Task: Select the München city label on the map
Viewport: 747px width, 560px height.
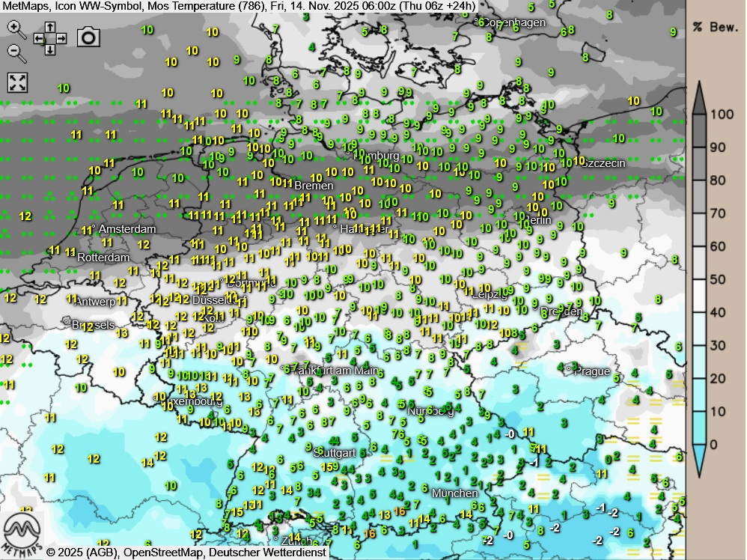Action: click(454, 493)
